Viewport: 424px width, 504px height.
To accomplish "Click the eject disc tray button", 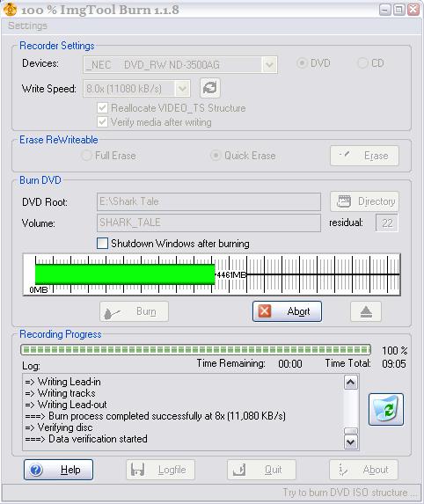I will [x=366, y=311].
